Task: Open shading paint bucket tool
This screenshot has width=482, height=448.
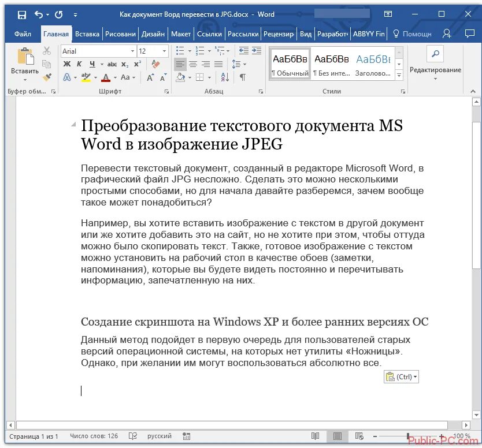Action: coord(180,77)
